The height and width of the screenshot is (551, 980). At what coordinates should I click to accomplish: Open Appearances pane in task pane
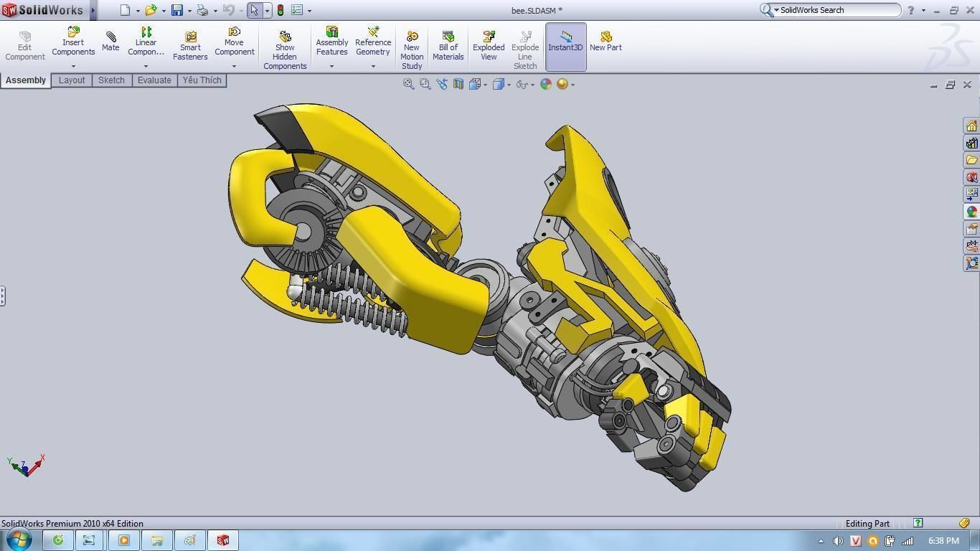(971, 212)
